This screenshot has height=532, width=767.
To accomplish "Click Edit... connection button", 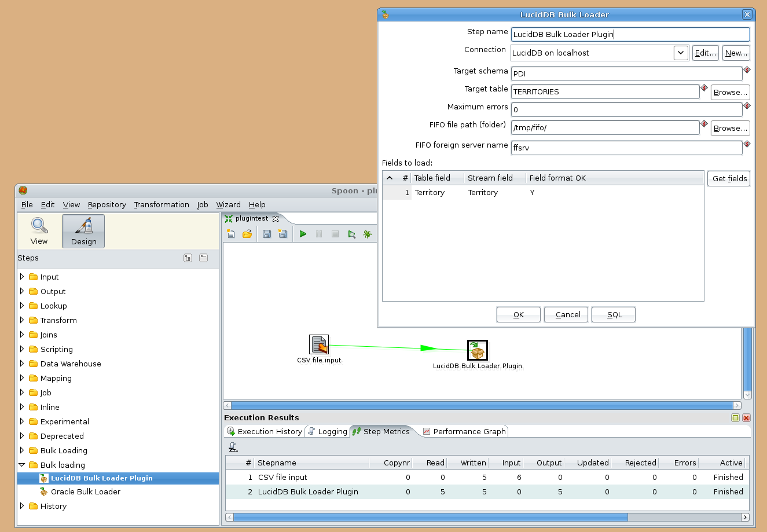I will pos(705,53).
